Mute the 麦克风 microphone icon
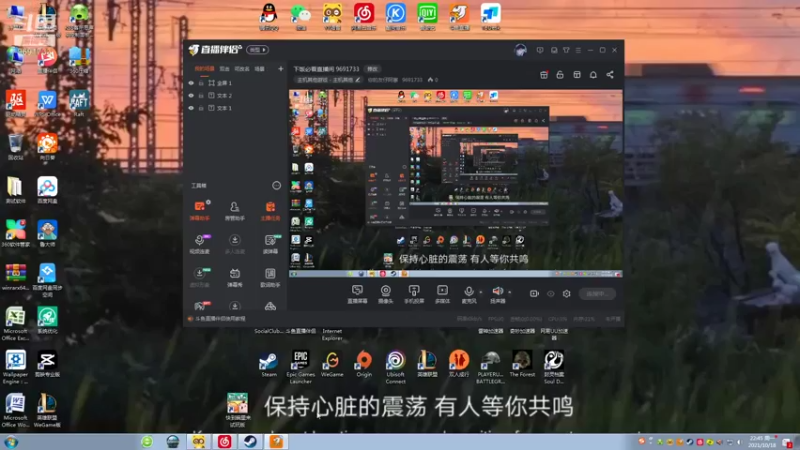Image resolution: width=800 pixels, height=450 pixels. click(x=468, y=291)
